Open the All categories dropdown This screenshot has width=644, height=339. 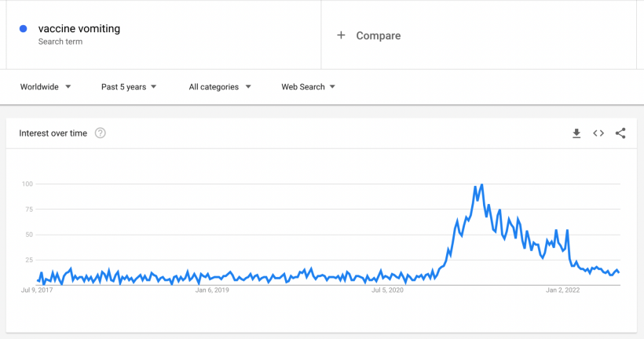[x=220, y=87]
